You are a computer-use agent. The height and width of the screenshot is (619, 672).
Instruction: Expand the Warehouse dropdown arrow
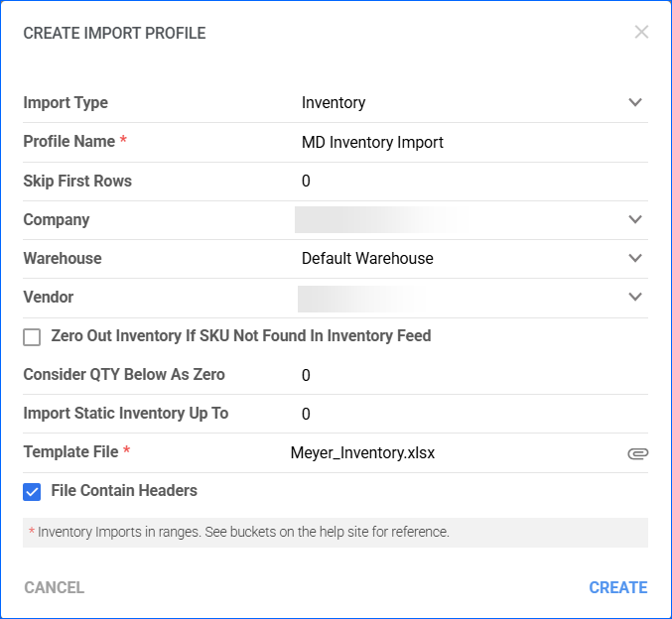pos(635,258)
